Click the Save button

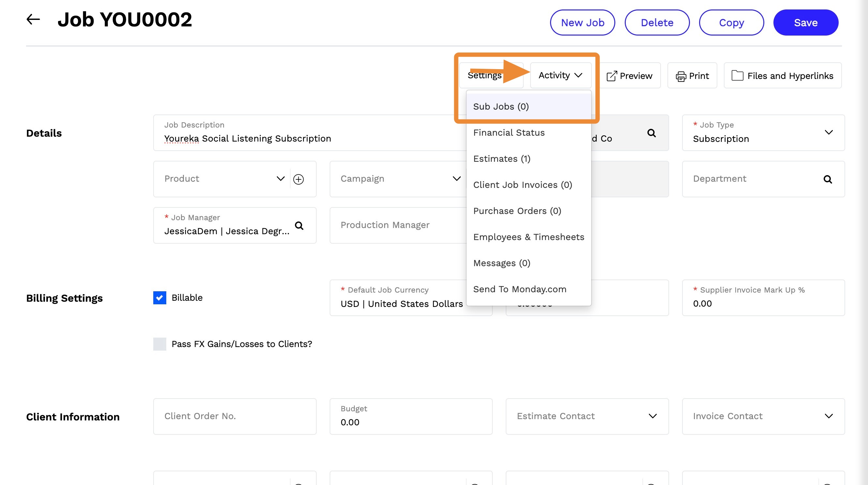click(805, 23)
